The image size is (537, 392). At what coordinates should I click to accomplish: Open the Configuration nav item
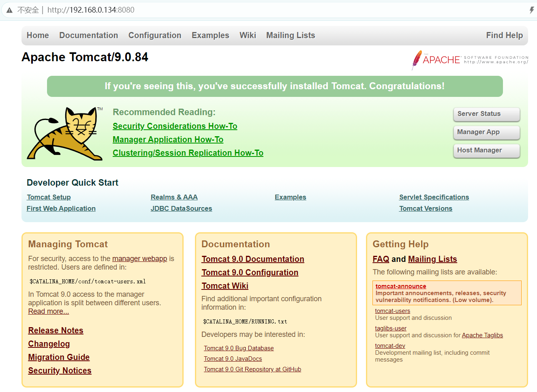click(155, 35)
